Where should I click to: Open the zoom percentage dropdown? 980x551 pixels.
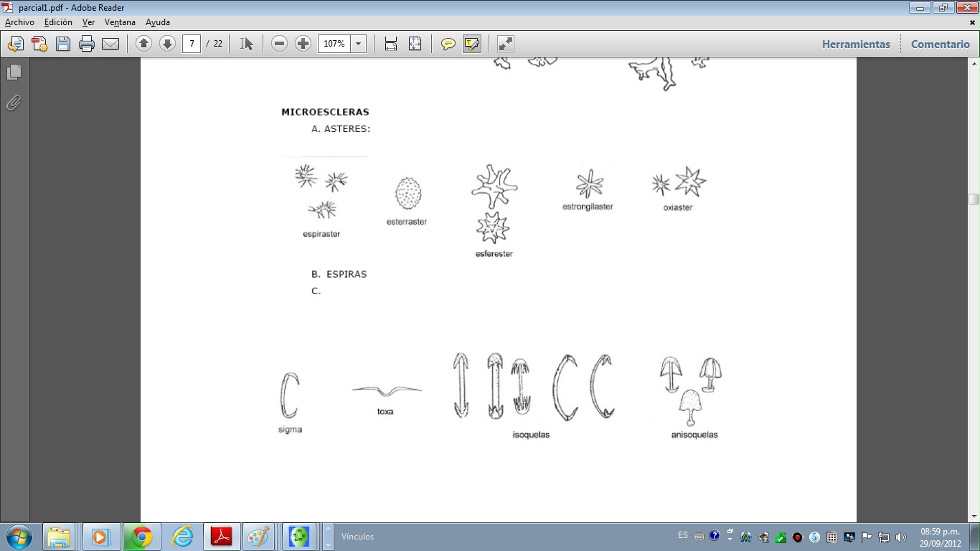click(358, 44)
